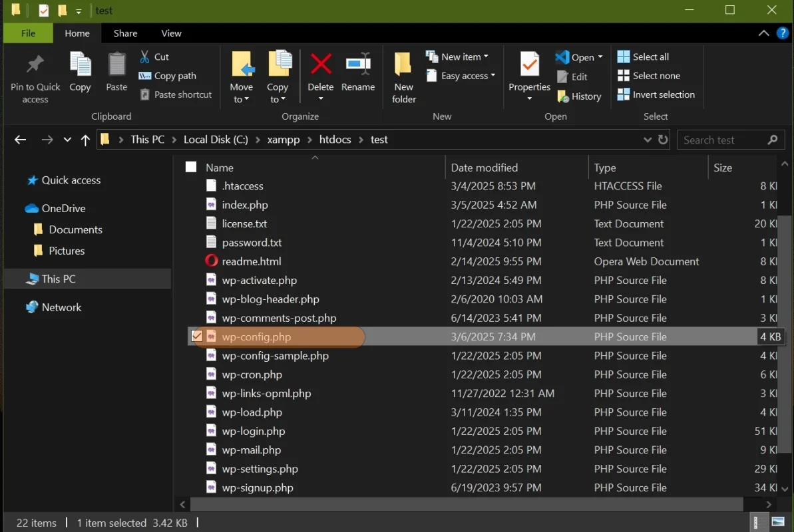Uncheck the wp-config.php checkbox
The width and height of the screenshot is (794, 532).
pyautogui.click(x=197, y=336)
